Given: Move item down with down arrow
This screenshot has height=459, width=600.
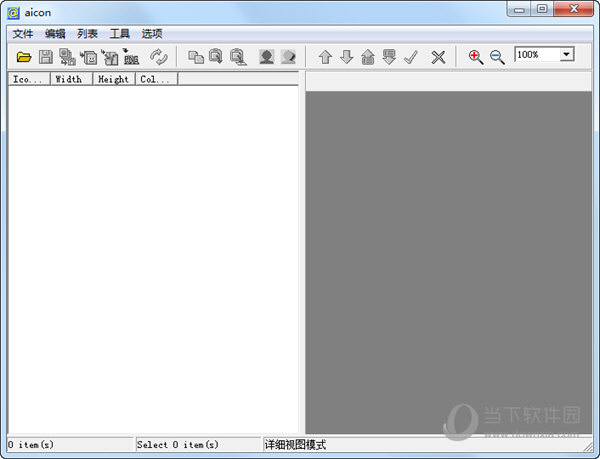Looking at the screenshot, I should [x=347, y=57].
